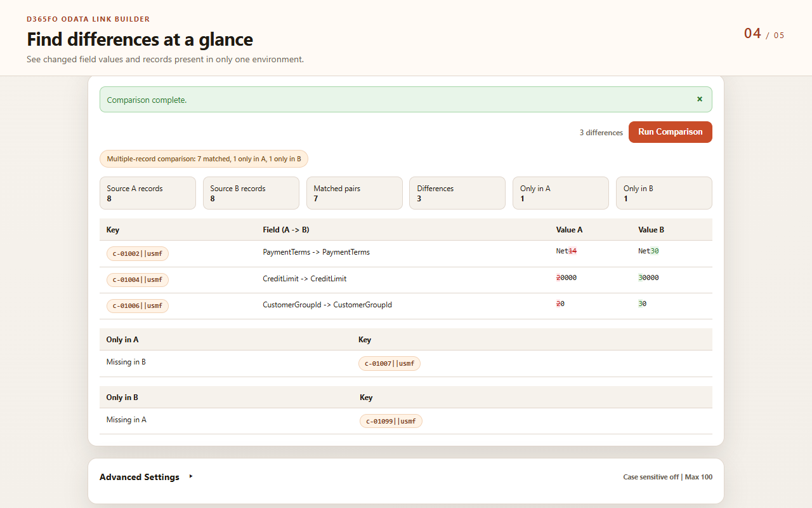Click the CreditLimit -> CreditLimit field cell
This screenshot has width=812, height=508.
[x=304, y=279]
